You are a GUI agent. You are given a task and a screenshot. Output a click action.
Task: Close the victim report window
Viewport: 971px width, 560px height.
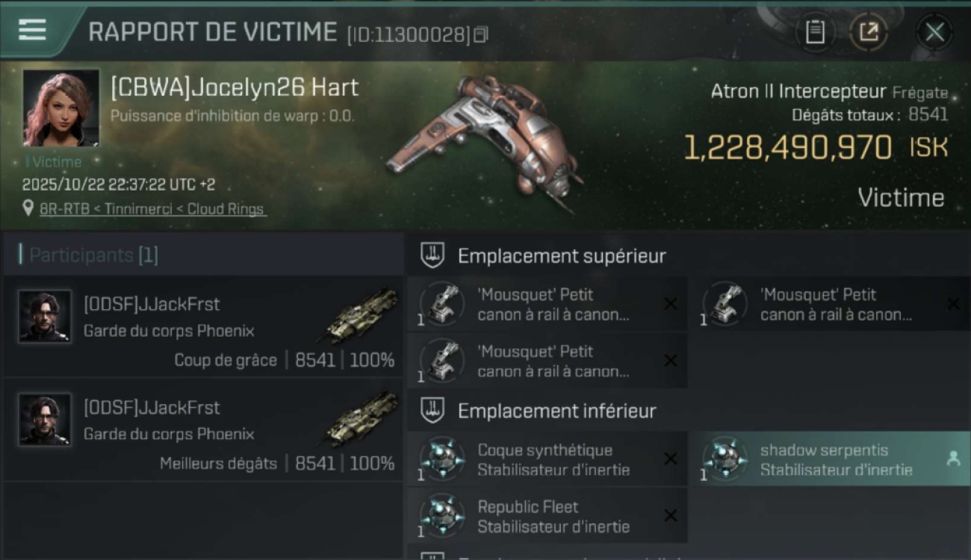click(934, 32)
